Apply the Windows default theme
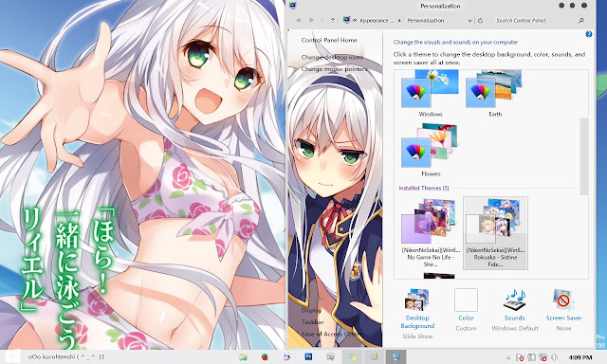 (430, 93)
